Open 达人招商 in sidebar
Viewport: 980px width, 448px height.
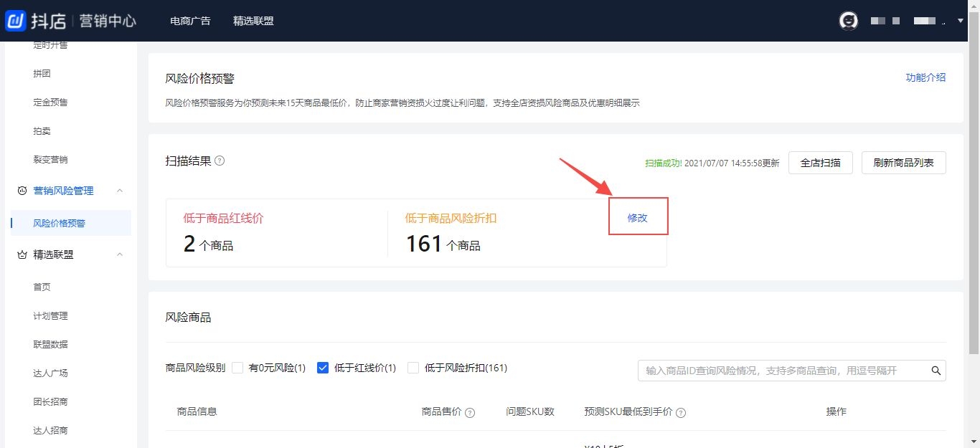point(50,430)
